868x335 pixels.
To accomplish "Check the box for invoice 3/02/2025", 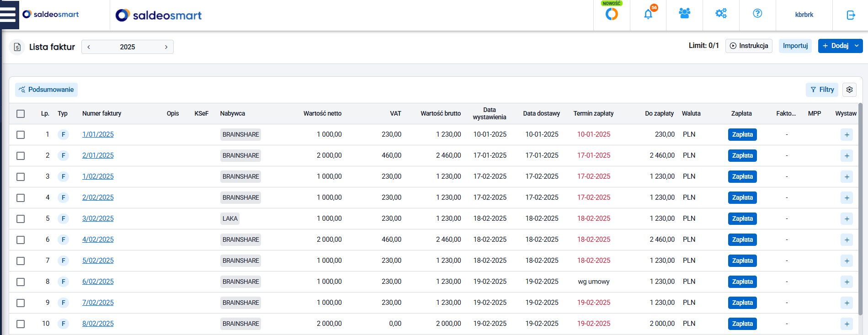I will [21, 219].
